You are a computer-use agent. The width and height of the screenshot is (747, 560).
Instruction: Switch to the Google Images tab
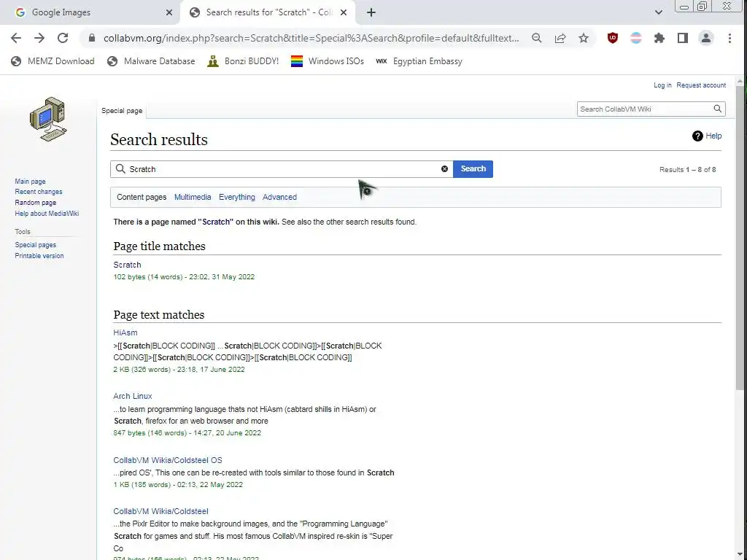90,12
